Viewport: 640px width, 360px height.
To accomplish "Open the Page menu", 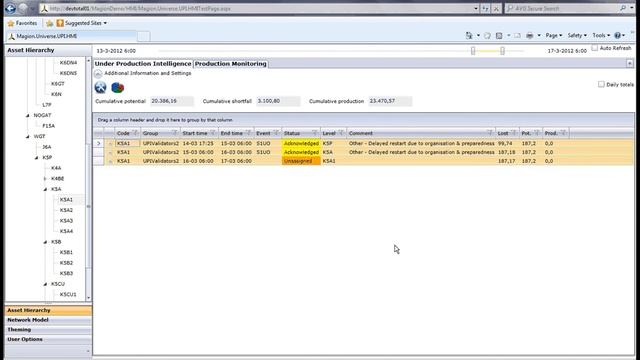I will (x=553, y=36).
